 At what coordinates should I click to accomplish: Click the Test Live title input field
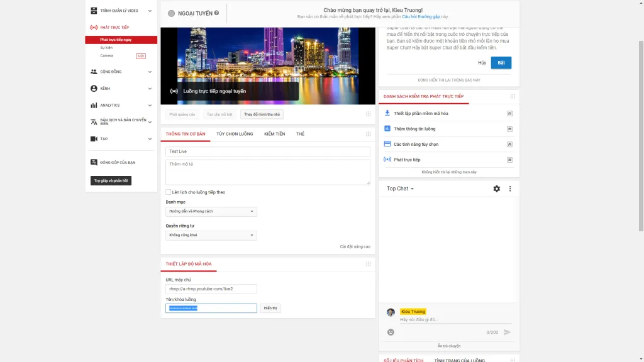(267, 151)
